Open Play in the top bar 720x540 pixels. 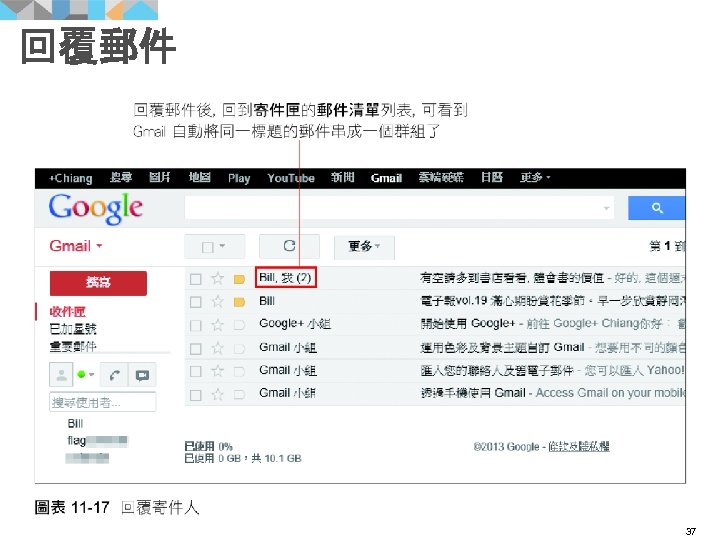[x=239, y=178]
